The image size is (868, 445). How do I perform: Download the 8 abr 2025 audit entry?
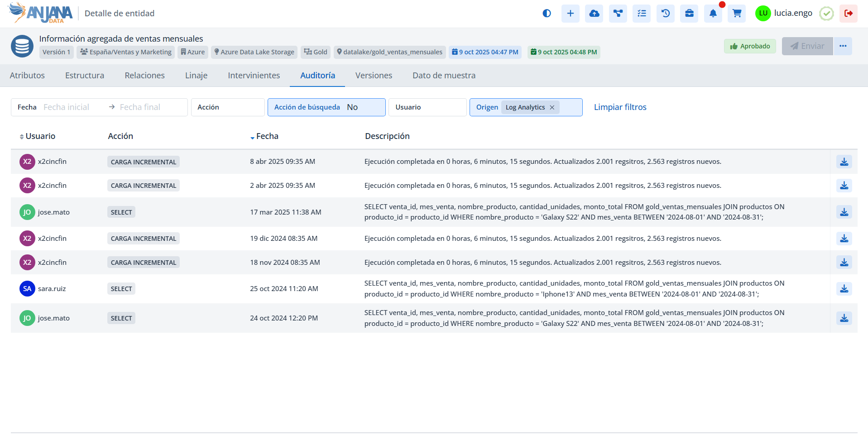click(844, 162)
